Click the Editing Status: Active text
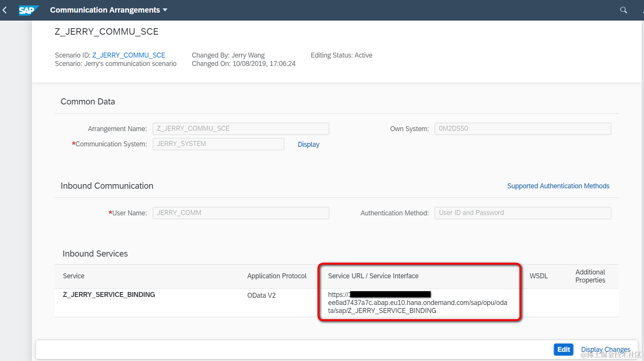 coord(341,55)
